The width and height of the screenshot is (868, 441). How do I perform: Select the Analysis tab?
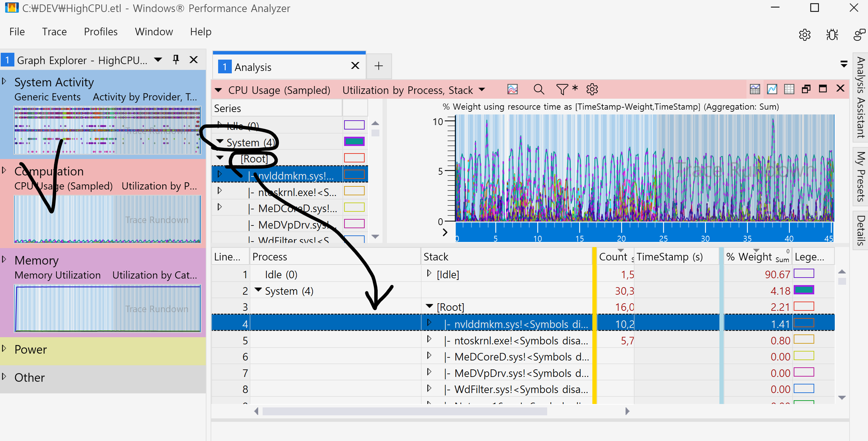pyautogui.click(x=253, y=67)
